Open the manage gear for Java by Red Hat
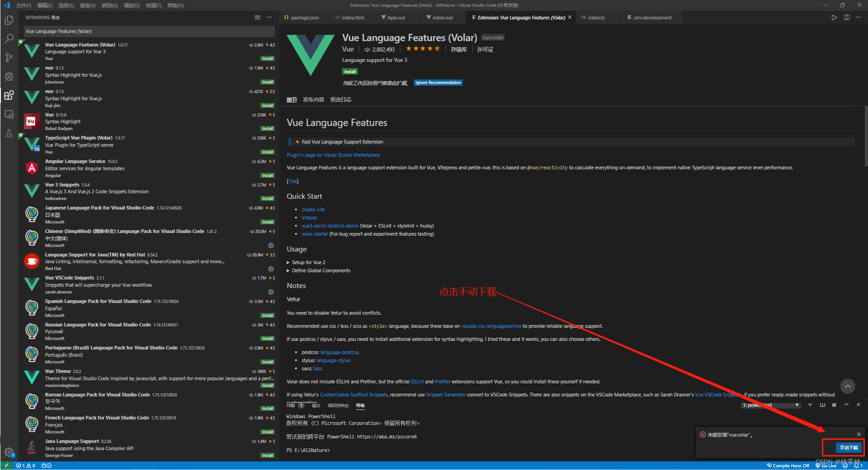 (271, 269)
